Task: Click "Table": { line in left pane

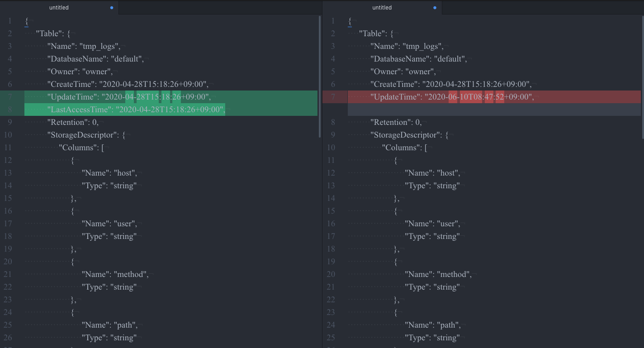Action: click(x=53, y=33)
